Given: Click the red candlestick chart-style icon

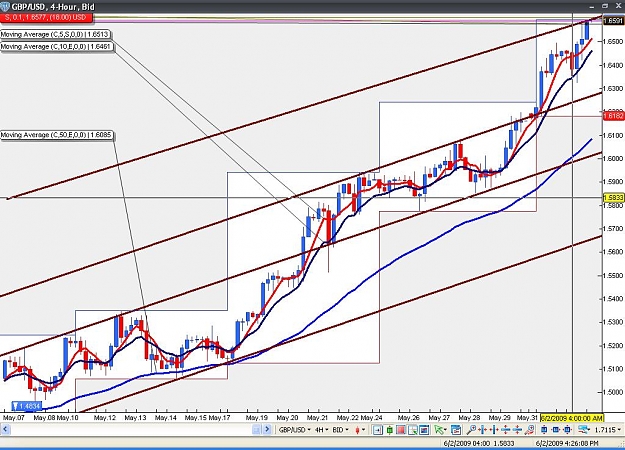Looking at the screenshot, I should (358, 430).
